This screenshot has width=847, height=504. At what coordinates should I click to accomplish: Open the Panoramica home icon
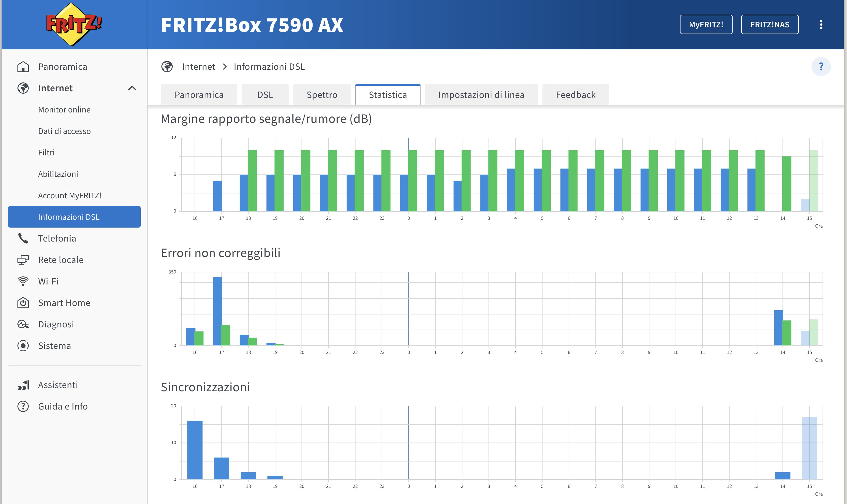(23, 67)
